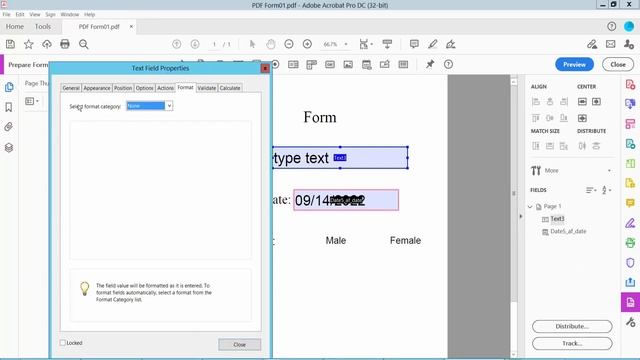Select the Hand pan tool
This screenshot has width=640, height=360.
pos(271,44)
